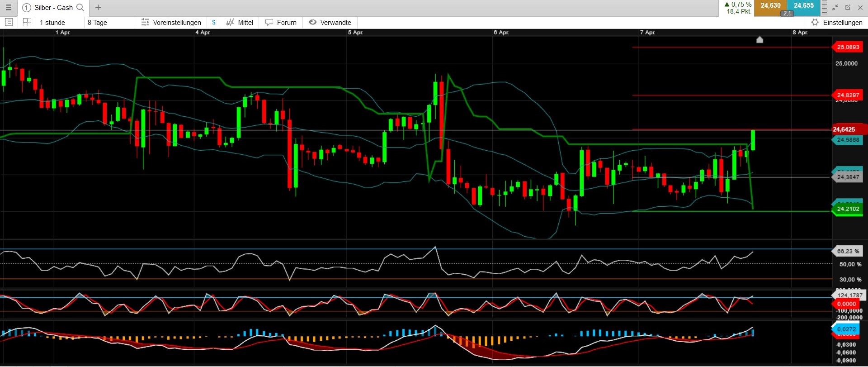The width and height of the screenshot is (868, 367).
Task: Open the list panel icon
Action: coord(9,22)
